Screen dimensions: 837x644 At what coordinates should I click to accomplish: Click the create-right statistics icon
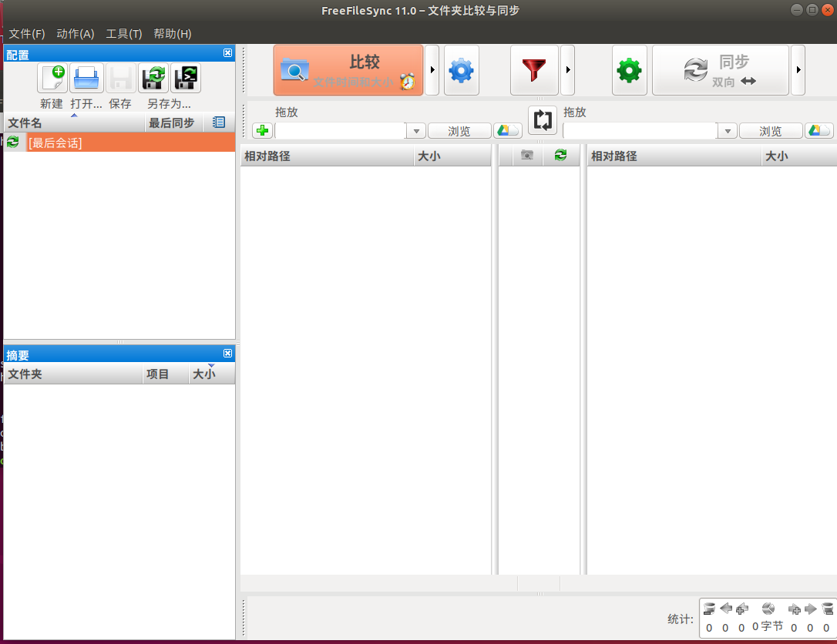795,609
